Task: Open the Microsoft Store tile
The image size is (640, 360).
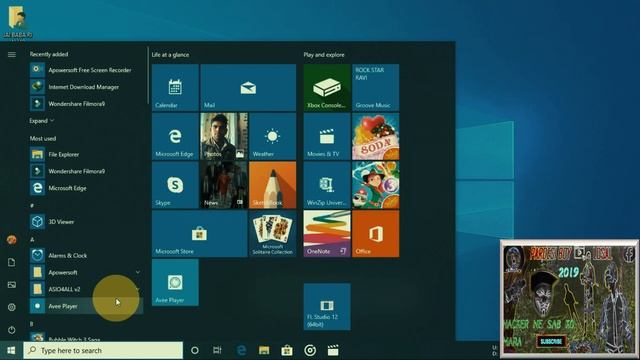Action: [199, 233]
